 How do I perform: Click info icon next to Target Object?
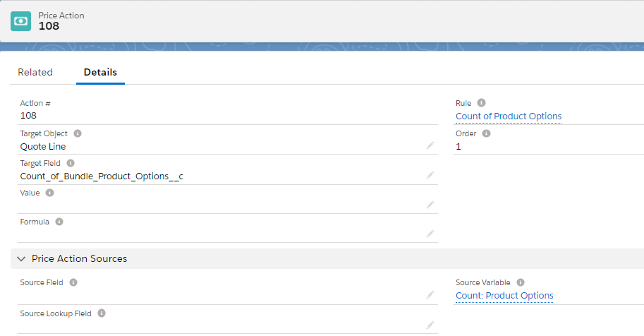[78, 133]
